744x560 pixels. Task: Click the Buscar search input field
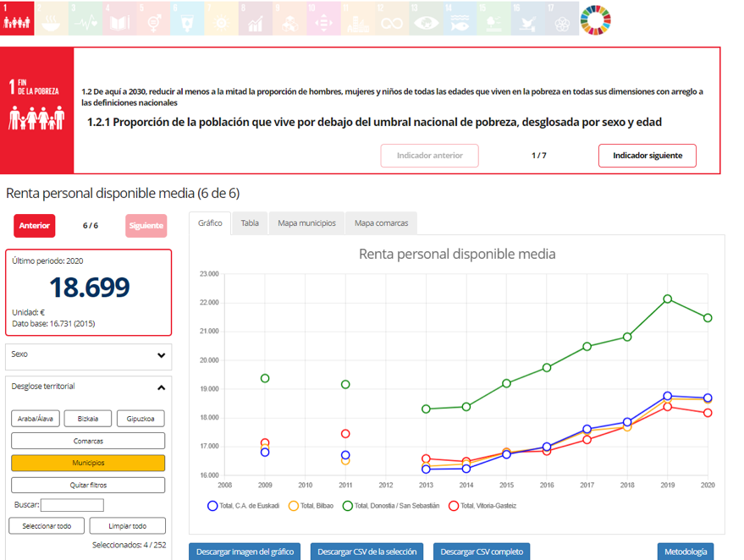[x=72, y=505]
